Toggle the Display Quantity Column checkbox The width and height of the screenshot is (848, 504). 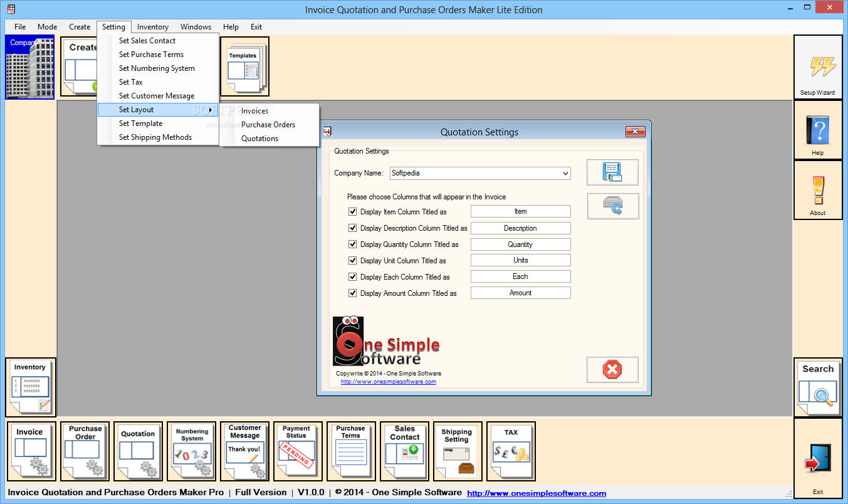(352, 244)
